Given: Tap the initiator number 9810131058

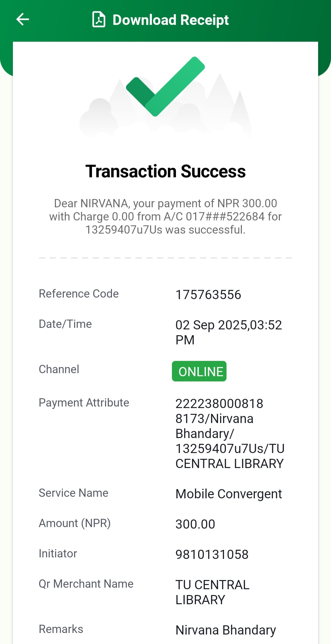Looking at the screenshot, I should coord(212,554).
